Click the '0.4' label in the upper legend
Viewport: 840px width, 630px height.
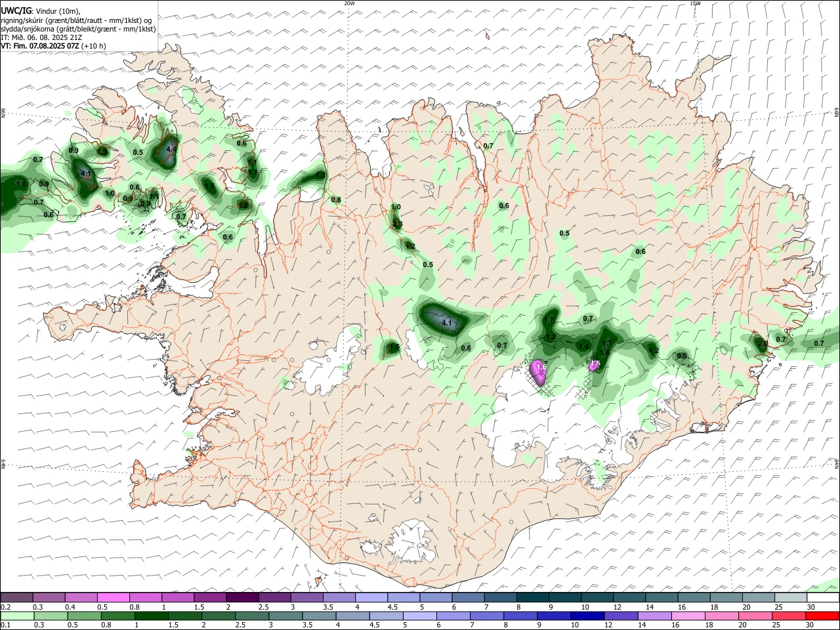tap(70, 607)
